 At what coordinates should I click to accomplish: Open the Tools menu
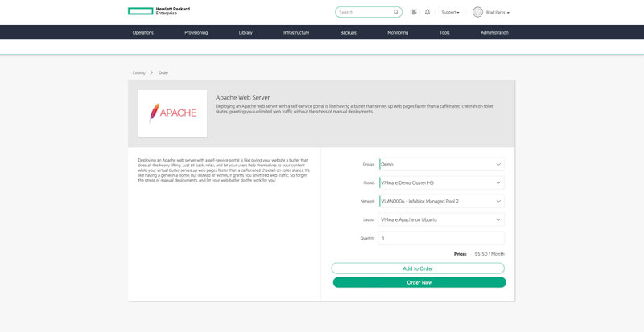coord(444,32)
